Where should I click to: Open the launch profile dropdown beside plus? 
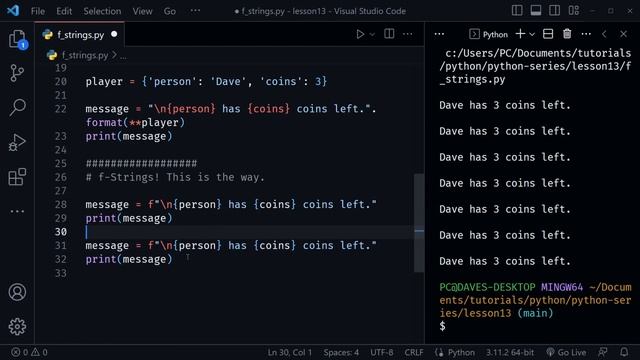532,35
